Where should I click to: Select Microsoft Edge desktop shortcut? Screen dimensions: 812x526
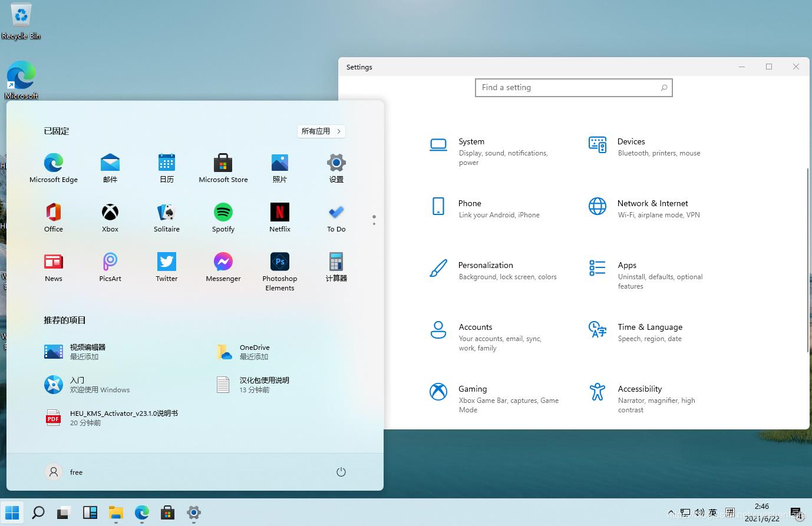click(x=21, y=80)
